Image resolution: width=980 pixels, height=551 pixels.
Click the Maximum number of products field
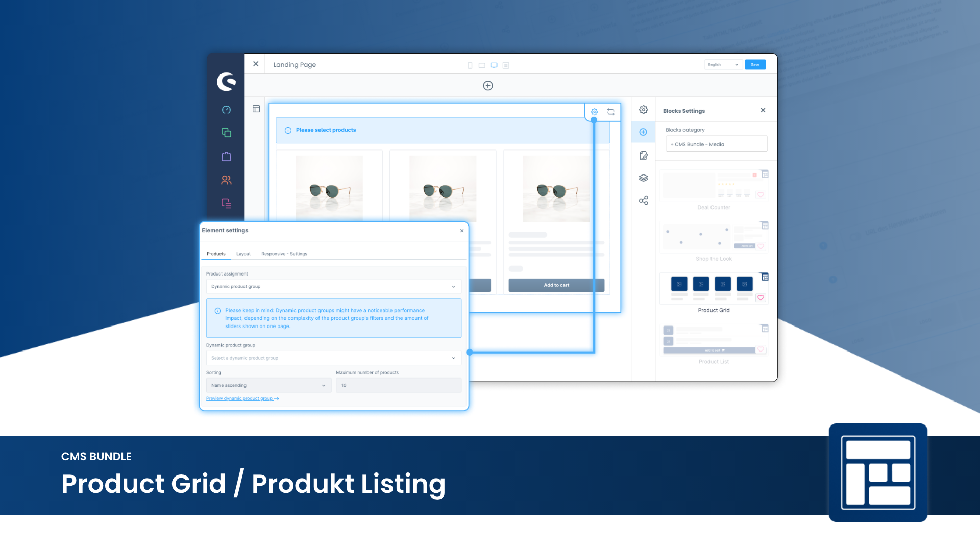point(399,386)
